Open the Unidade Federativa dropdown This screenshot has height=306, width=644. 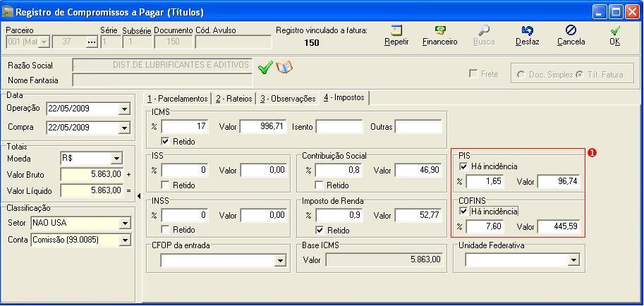click(x=573, y=261)
